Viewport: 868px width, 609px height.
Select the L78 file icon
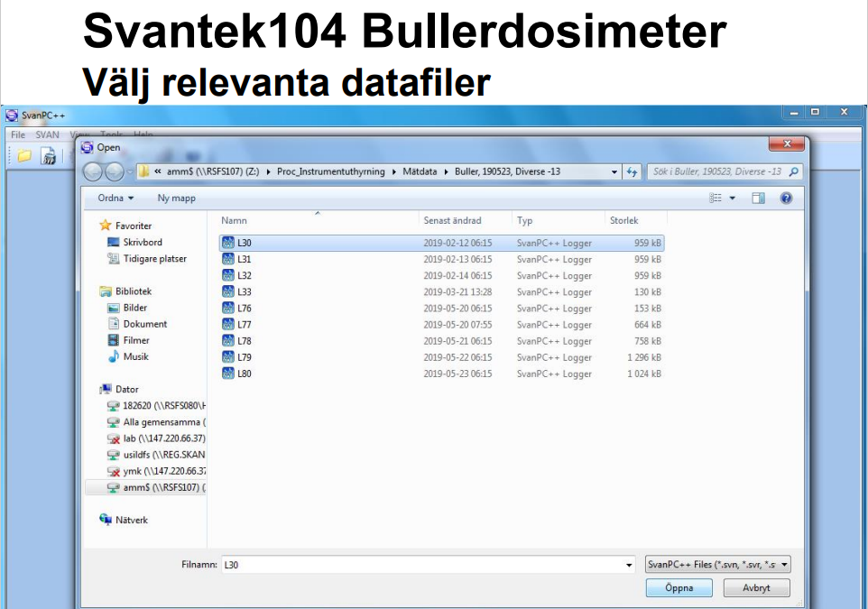point(228,340)
